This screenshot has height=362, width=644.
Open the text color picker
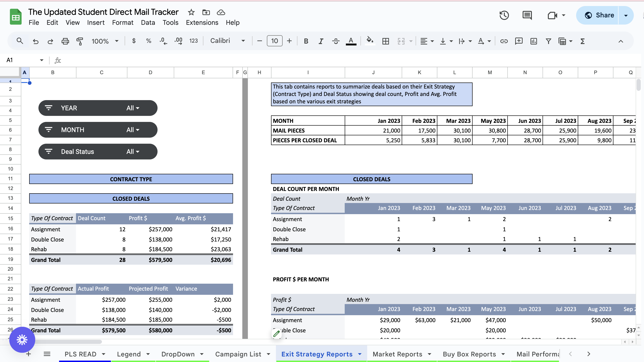(351, 41)
